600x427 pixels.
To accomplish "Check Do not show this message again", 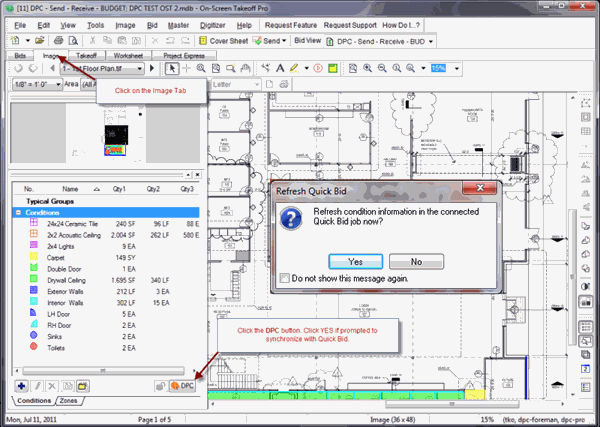I will coord(284,278).
